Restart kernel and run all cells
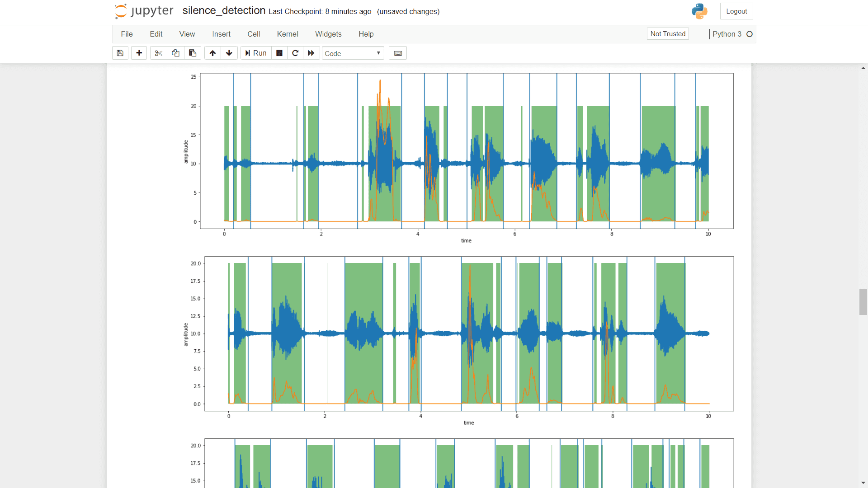Viewport: 868px width, 488px height. click(x=311, y=53)
